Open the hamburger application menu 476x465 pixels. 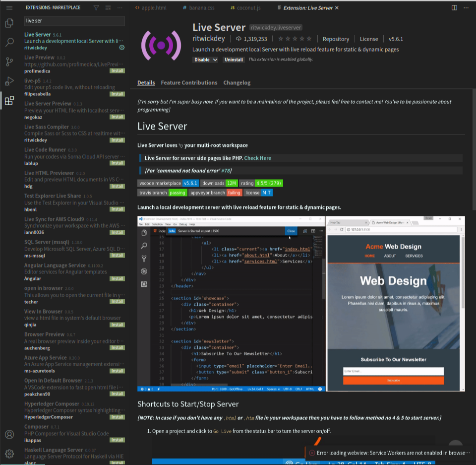[x=9, y=8]
